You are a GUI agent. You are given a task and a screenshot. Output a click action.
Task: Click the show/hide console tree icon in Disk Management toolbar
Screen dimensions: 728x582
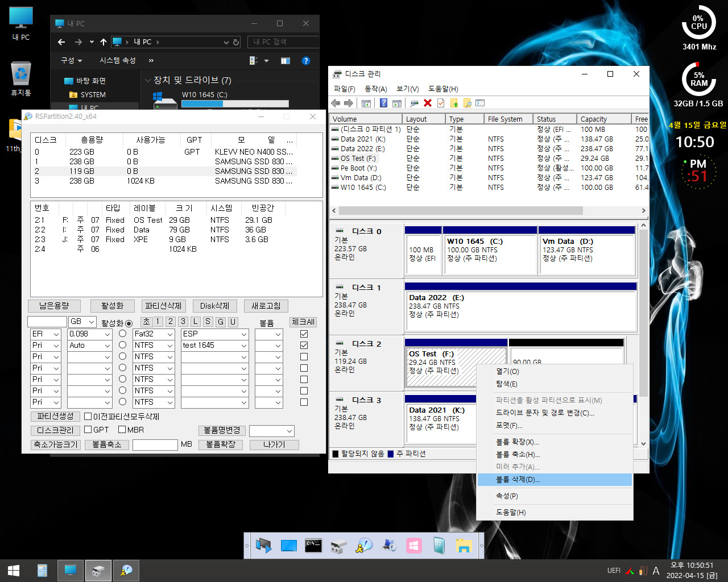click(x=366, y=103)
